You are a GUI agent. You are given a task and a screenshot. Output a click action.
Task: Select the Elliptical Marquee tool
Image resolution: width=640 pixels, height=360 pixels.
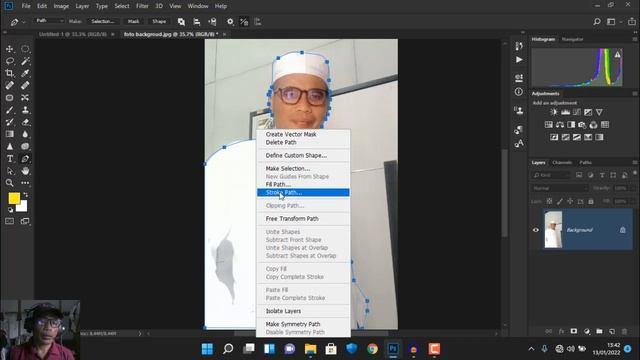click(x=25, y=49)
